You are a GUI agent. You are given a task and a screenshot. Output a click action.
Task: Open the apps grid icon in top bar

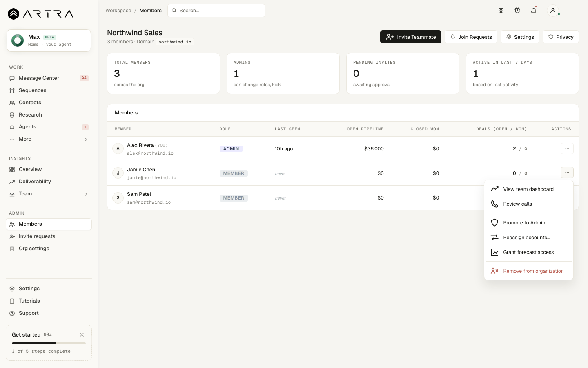click(x=501, y=11)
